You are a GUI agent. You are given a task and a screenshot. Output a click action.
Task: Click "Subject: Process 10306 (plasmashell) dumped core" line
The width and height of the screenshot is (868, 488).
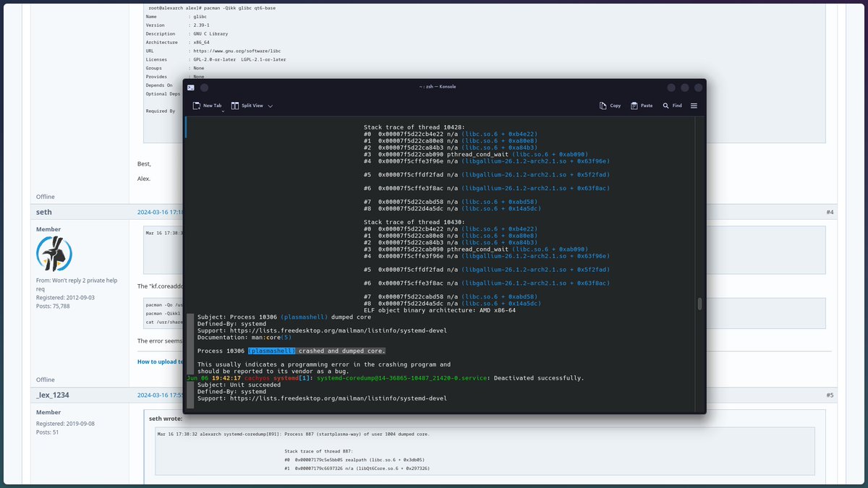[x=284, y=317]
